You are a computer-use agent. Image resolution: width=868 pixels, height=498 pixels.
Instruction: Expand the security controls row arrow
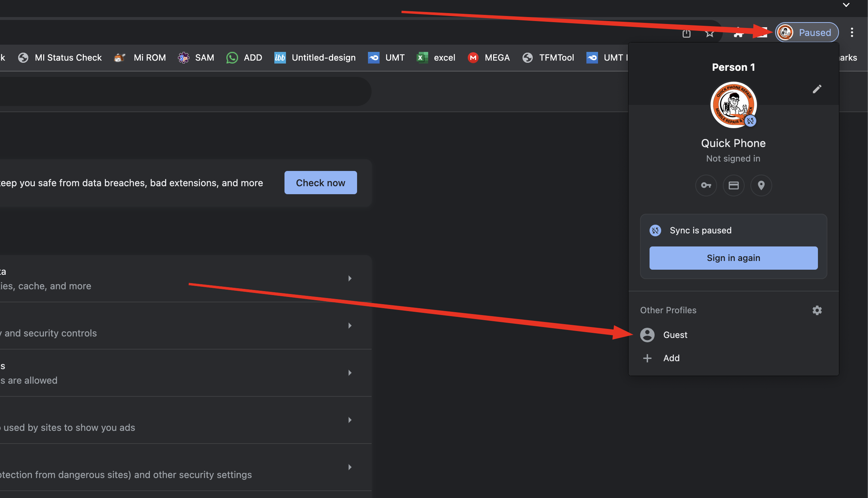[350, 326]
